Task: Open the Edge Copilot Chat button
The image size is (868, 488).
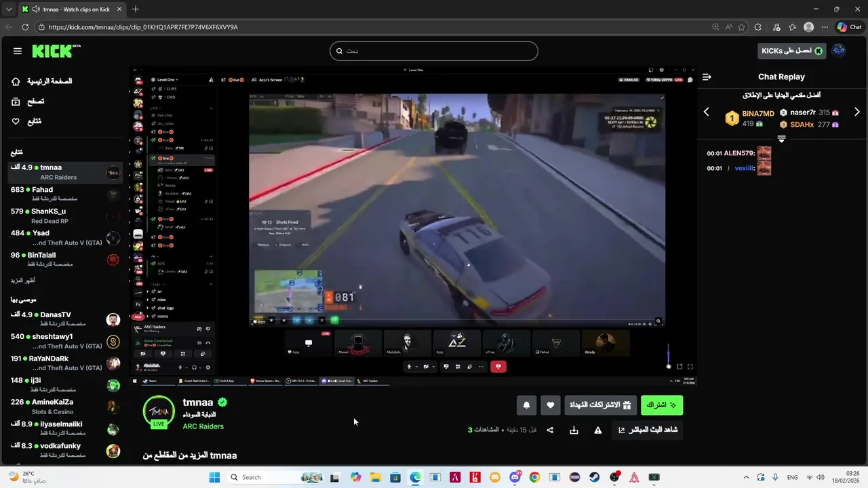Action: (x=849, y=27)
